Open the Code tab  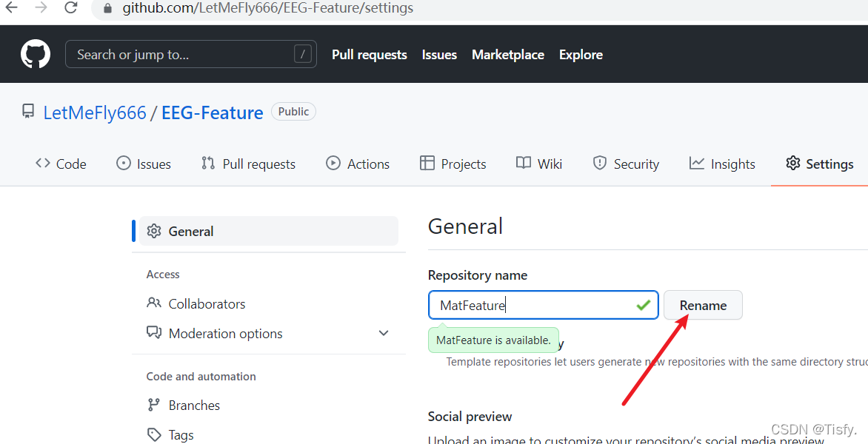[61, 164]
